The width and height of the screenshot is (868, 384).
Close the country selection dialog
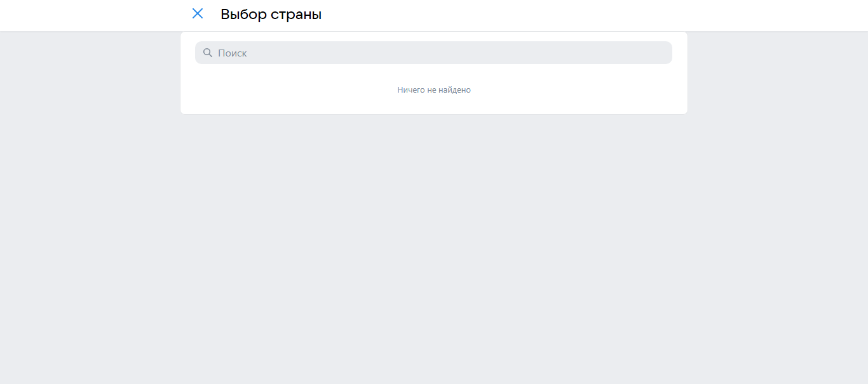tap(198, 14)
